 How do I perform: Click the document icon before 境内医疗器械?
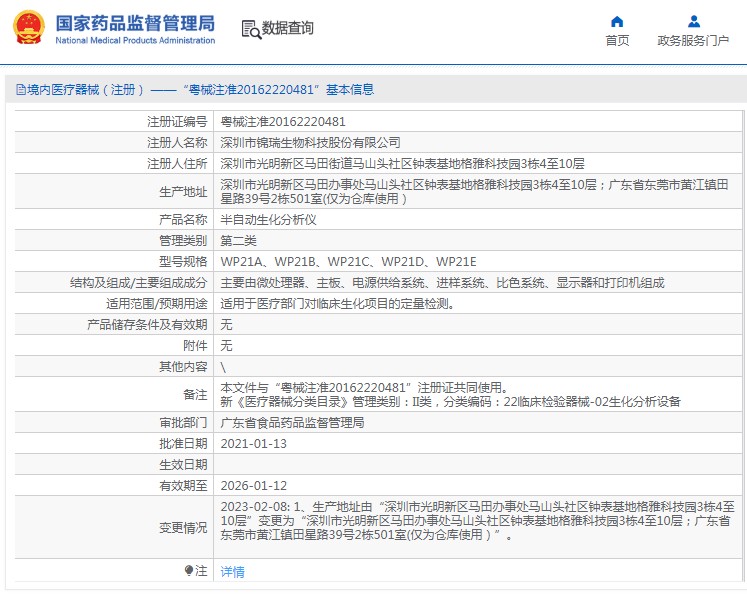[x=19, y=90]
